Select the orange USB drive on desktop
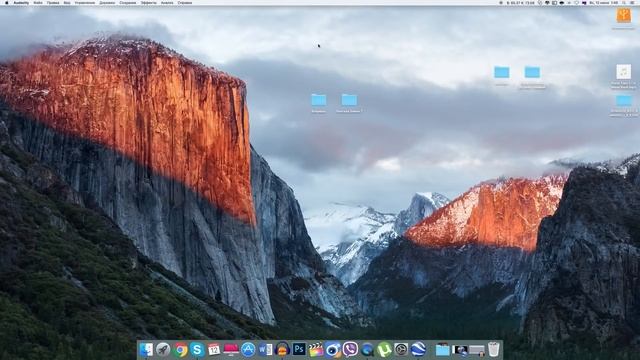Screen dimensions: 640x360 tap(623, 16)
